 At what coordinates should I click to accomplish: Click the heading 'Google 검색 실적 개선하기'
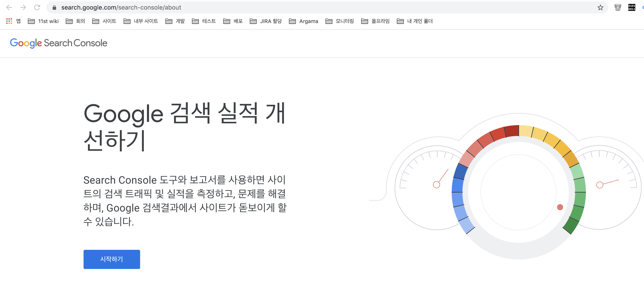pos(184,127)
